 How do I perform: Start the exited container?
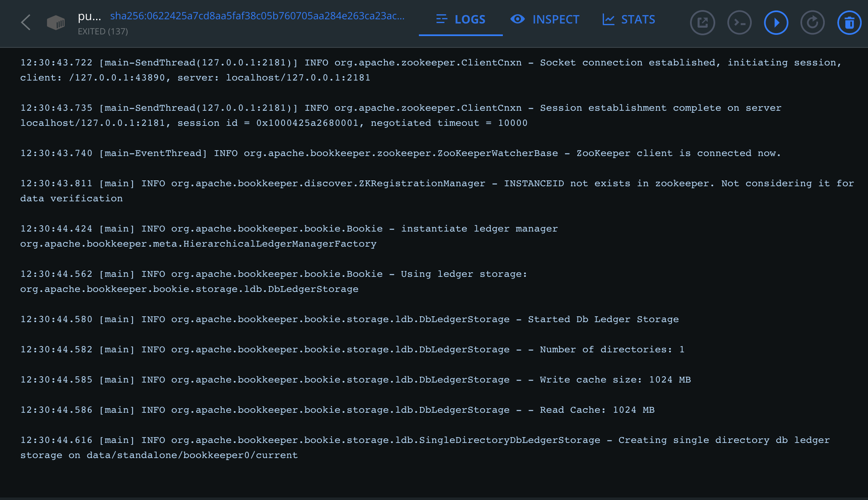point(776,23)
